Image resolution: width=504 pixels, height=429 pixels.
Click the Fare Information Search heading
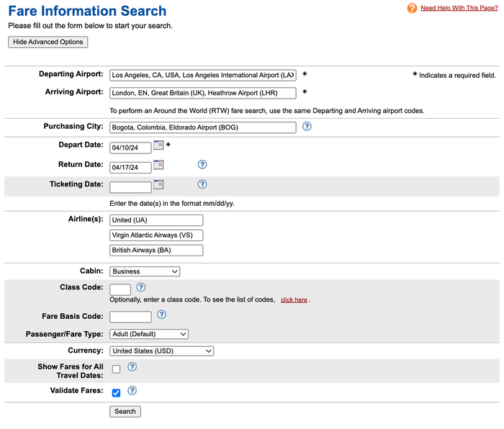87,11
